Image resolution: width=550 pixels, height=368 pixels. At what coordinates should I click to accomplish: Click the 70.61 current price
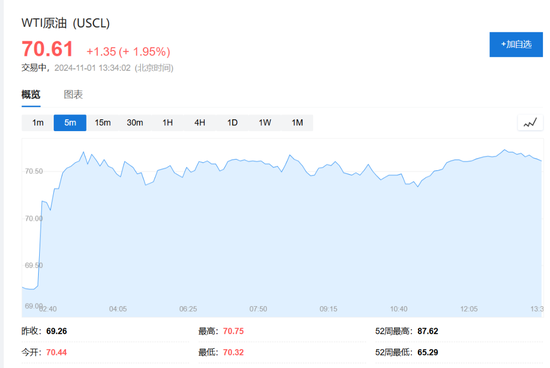pos(47,49)
